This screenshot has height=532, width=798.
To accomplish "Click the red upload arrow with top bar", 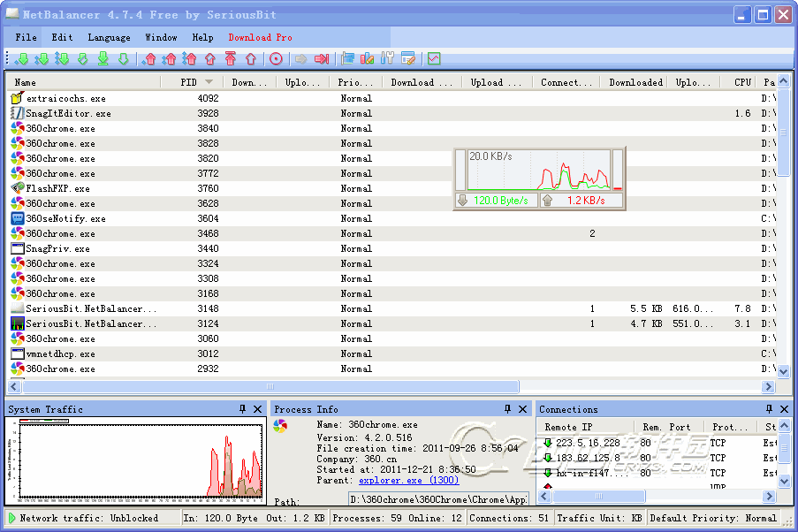I will click(230, 59).
